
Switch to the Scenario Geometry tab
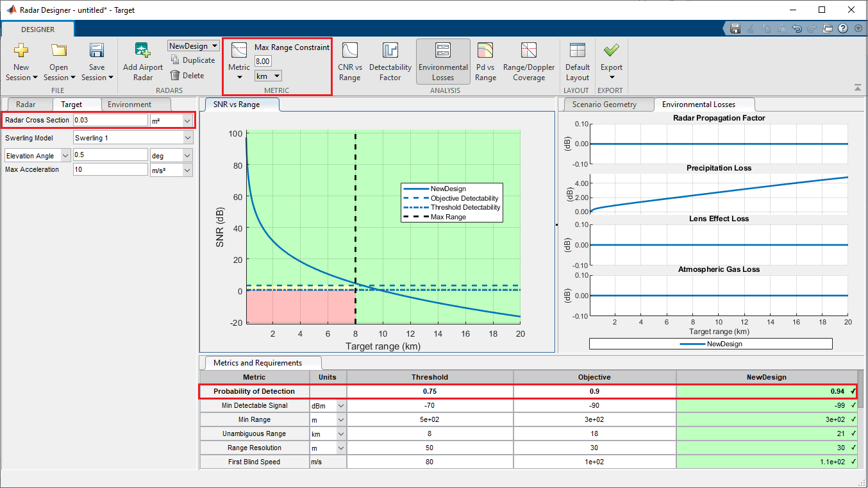pos(605,105)
